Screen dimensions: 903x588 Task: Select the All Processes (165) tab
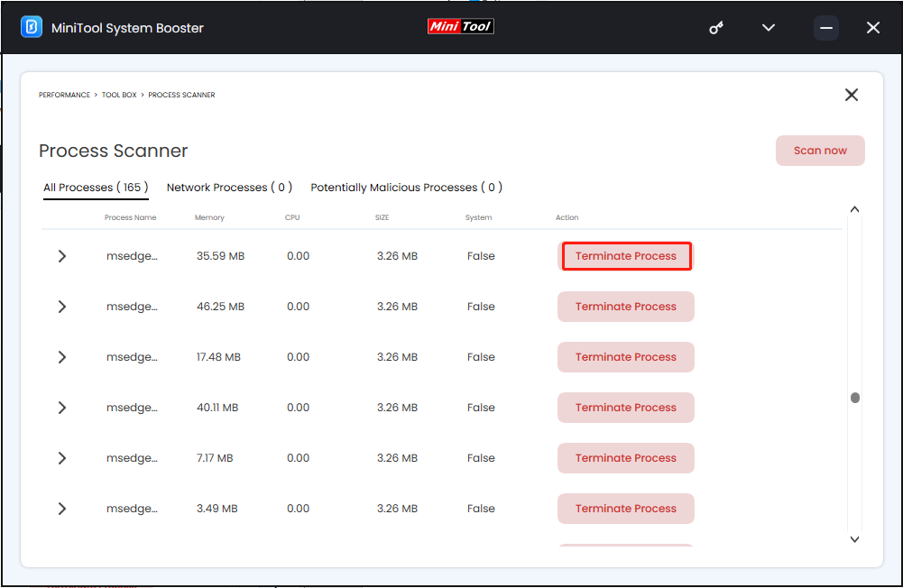click(x=96, y=188)
